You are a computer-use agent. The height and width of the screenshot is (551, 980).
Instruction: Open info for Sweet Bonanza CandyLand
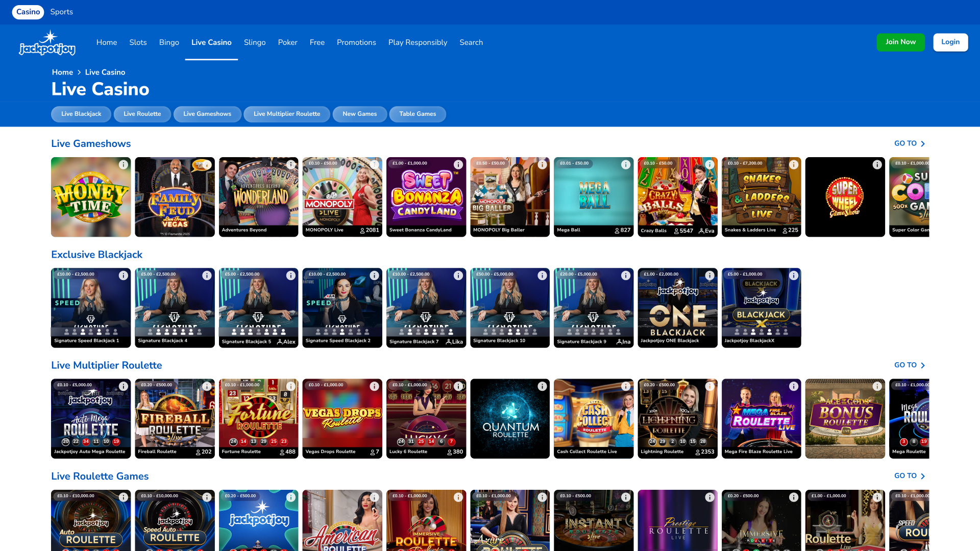459,164
